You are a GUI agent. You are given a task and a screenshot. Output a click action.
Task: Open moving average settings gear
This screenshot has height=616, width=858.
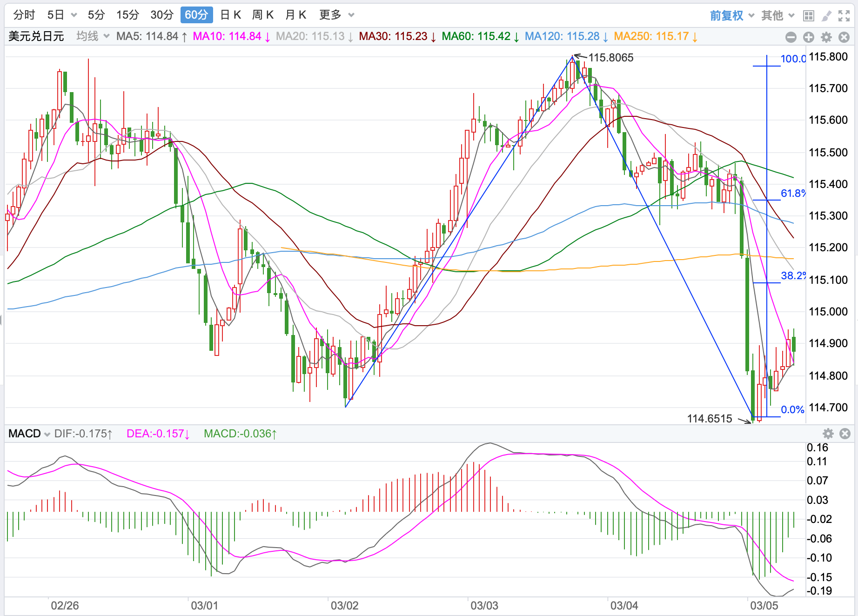pos(826,37)
